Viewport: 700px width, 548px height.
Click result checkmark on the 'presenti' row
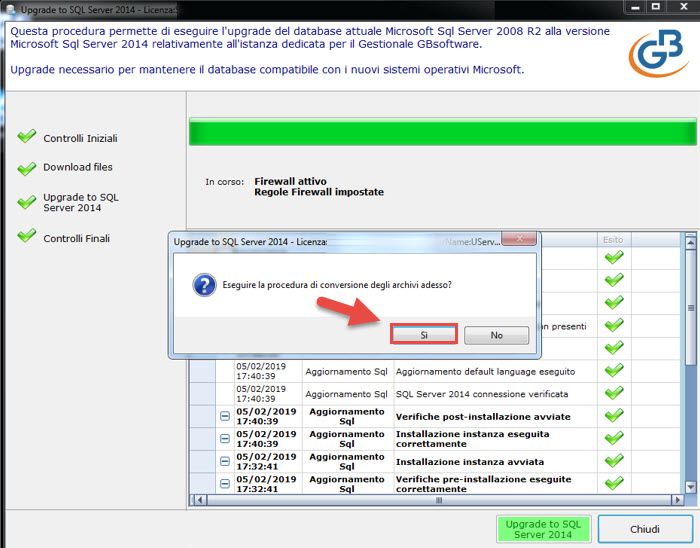(x=614, y=325)
